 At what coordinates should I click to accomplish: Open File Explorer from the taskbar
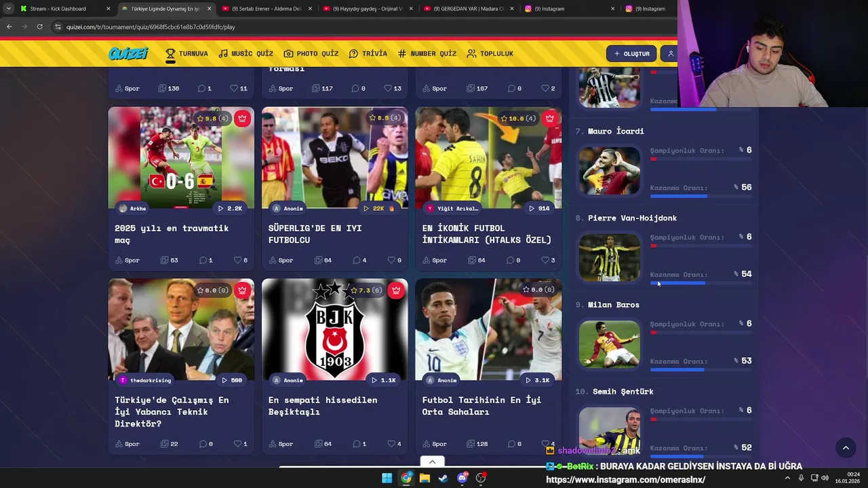tap(425, 478)
